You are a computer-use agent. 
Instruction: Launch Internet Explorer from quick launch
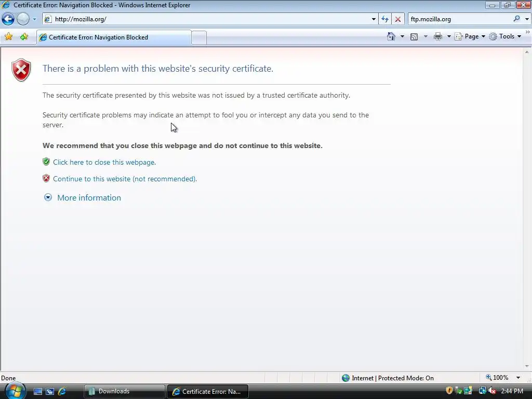click(x=62, y=392)
